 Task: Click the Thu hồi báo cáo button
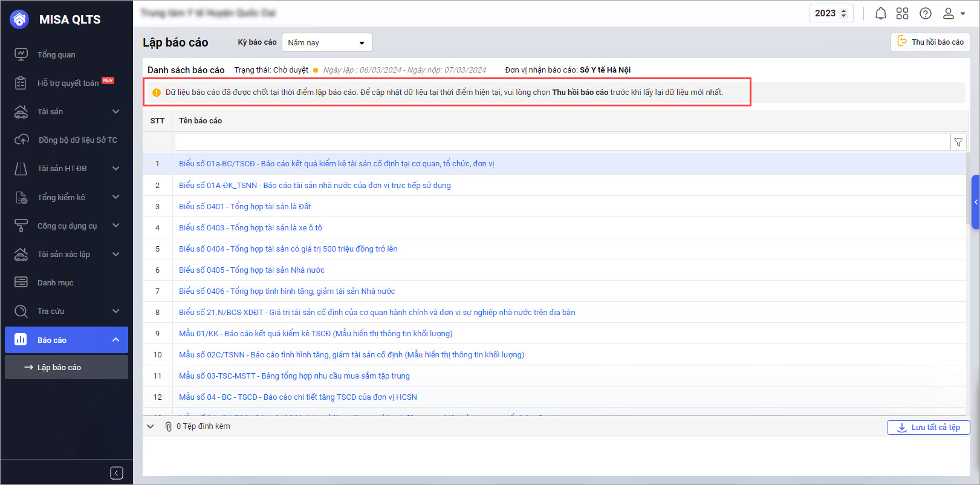point(930,42)
